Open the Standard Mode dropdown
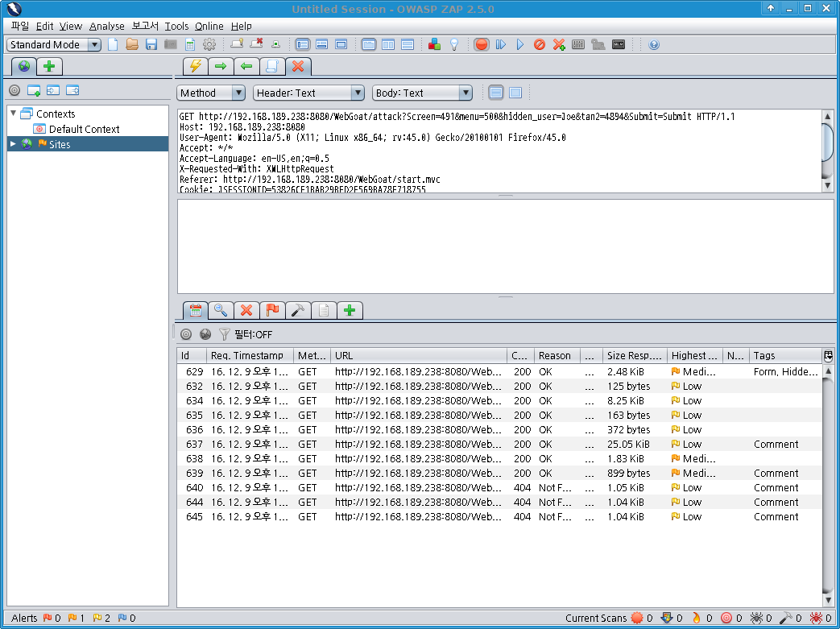Screen dimensions: 840x629 coord(54,44)
